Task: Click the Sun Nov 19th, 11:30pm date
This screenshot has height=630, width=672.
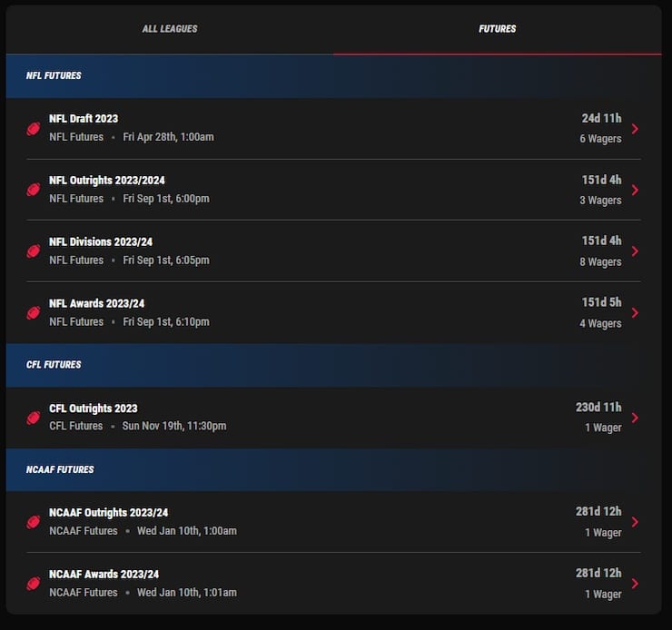Action: click(174, 426)
